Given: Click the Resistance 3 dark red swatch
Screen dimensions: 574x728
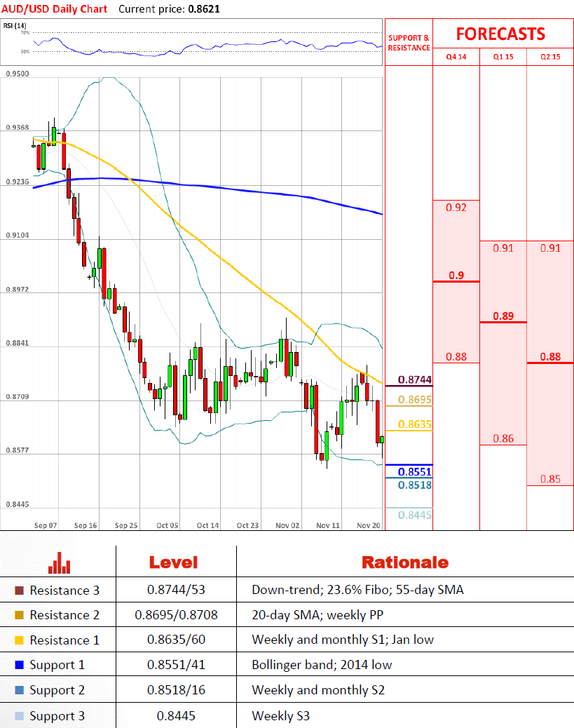Looking at the screenshot, I should tap(19, 591).
